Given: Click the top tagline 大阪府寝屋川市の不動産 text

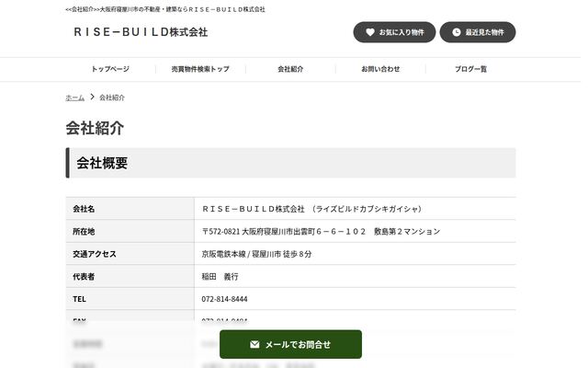Looking at the screenshot, I should click(x=165, y=9).
